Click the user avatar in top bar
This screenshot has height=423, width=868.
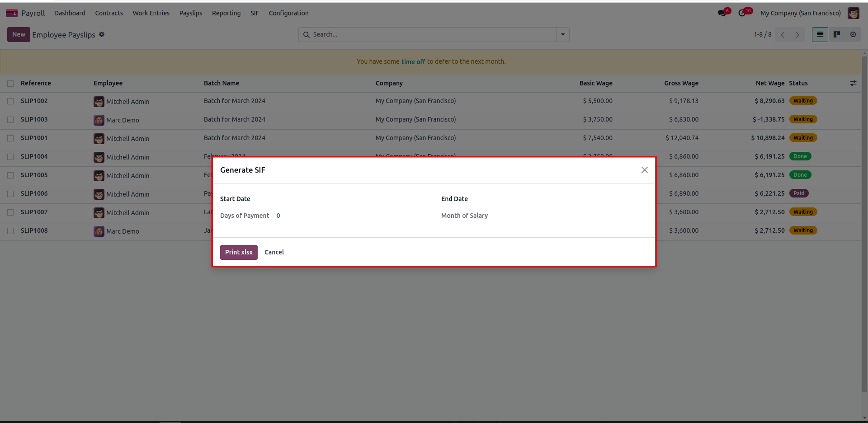(853, 13)
